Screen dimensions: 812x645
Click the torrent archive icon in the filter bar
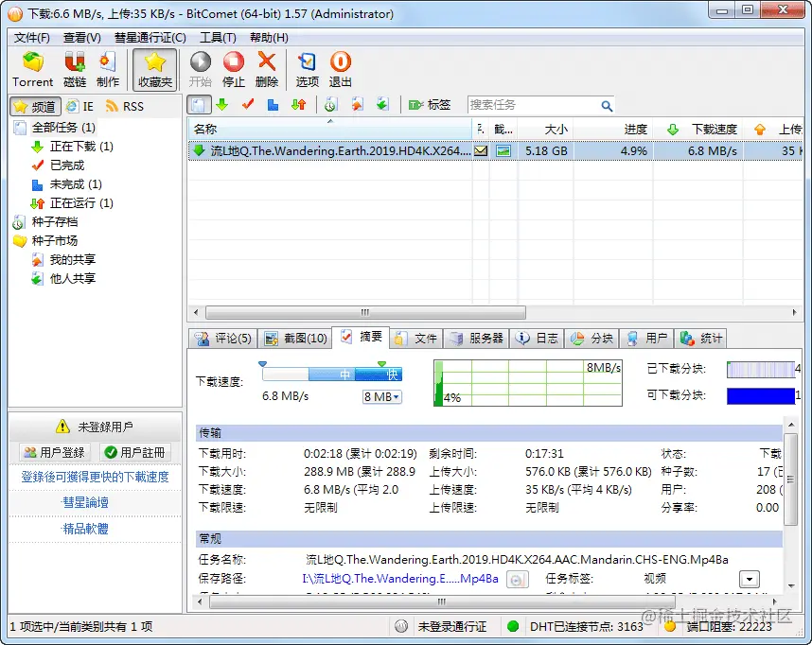(x=330, y=105)
